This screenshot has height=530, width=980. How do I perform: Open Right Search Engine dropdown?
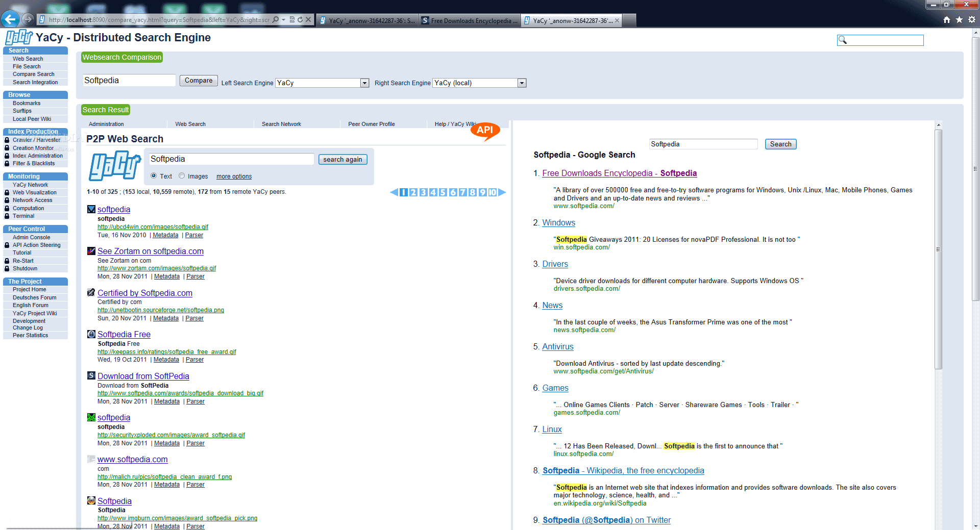[479, 83]
